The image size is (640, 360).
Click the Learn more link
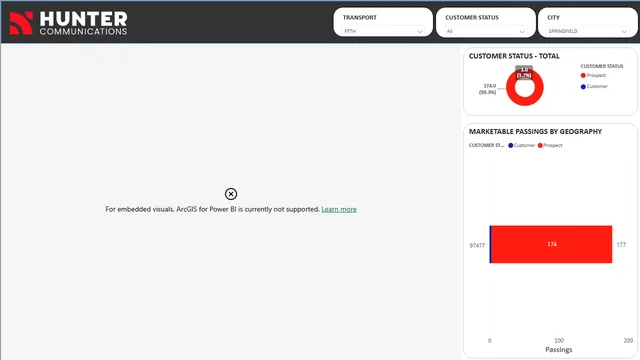pyautogui.click(x=339, y=209)
